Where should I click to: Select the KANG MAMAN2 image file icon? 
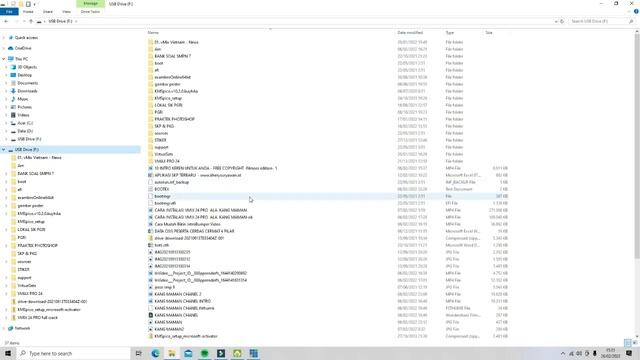(x=151, y=329)
